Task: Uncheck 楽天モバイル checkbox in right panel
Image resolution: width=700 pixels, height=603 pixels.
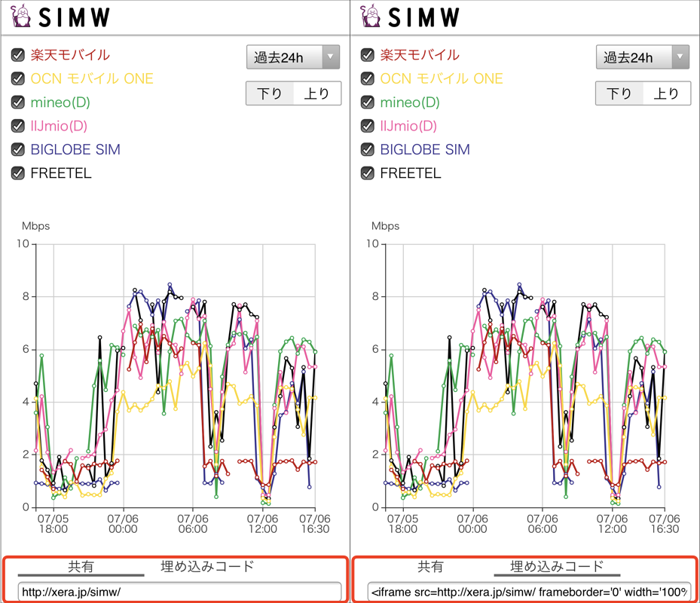Action: click(x=368, y=55)
